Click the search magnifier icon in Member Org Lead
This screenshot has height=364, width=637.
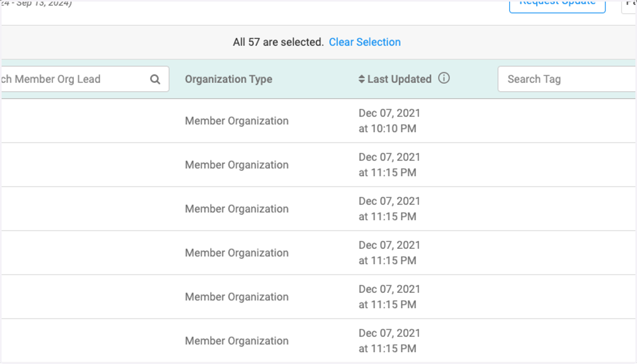tap(155, 79)
